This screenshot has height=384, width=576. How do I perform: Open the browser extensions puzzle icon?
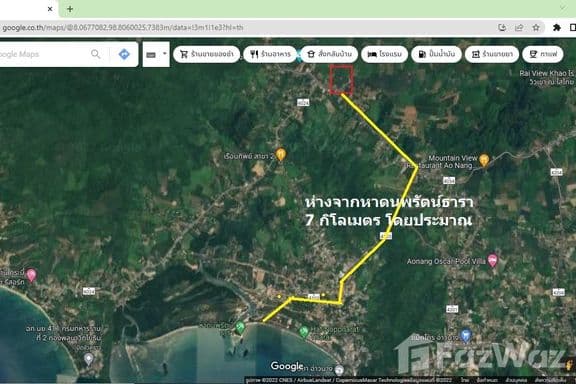(557, 28)
